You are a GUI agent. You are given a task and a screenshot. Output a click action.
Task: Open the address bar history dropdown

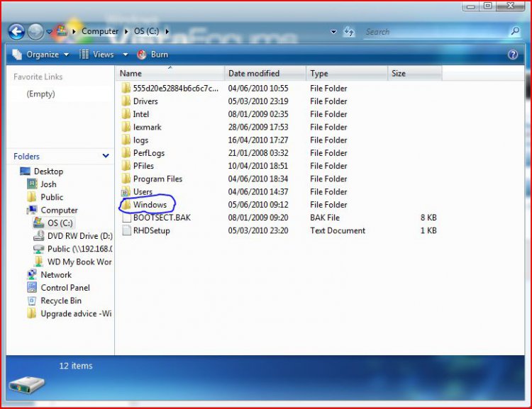pyautogui.click(x=333, y=32)
